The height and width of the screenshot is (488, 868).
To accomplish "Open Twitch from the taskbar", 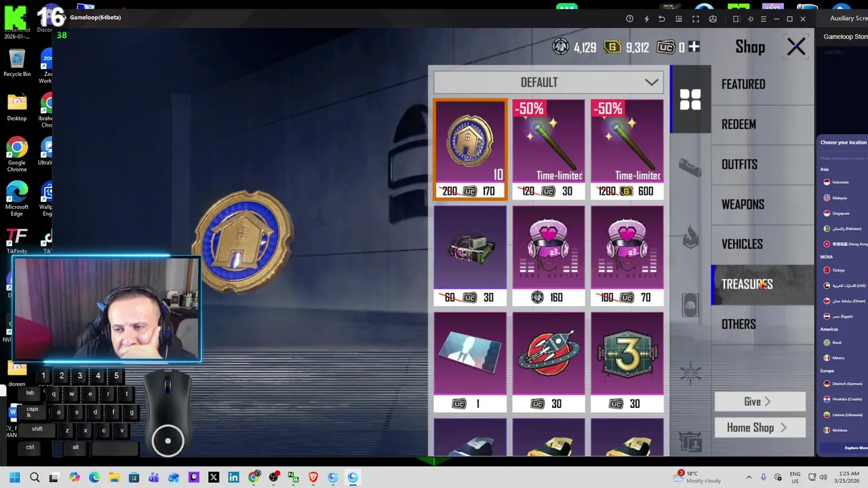I will point(194,477).
